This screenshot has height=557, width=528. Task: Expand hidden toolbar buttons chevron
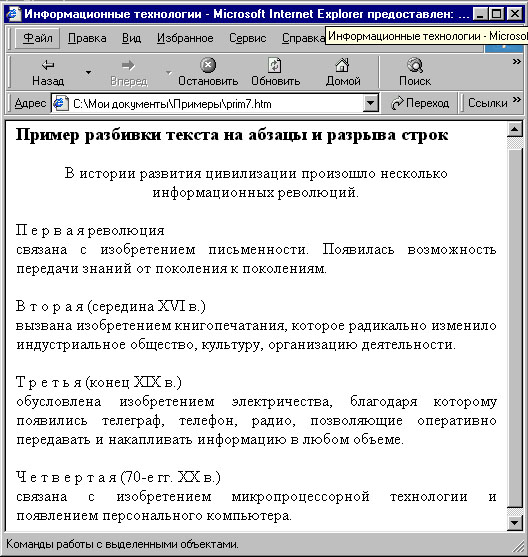coord(516,62)
